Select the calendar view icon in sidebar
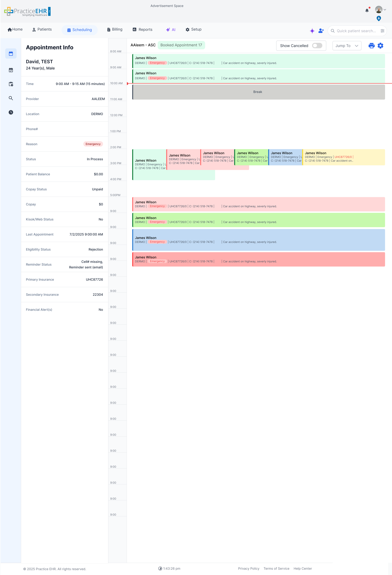The width and height of the screenshot is (392, 575). click(x=11, y=53)
